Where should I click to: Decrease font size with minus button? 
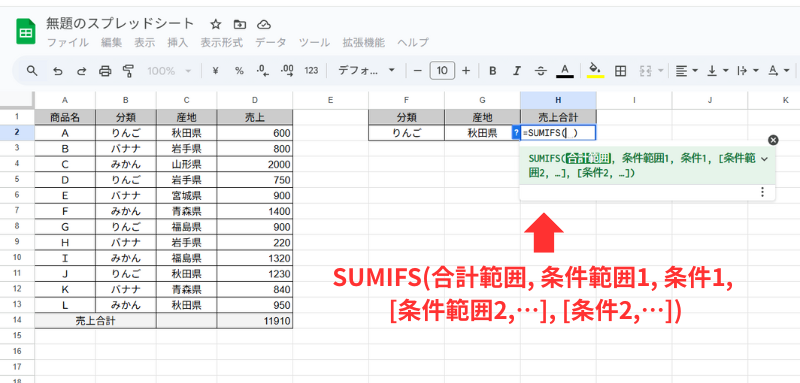coord(417,70)
